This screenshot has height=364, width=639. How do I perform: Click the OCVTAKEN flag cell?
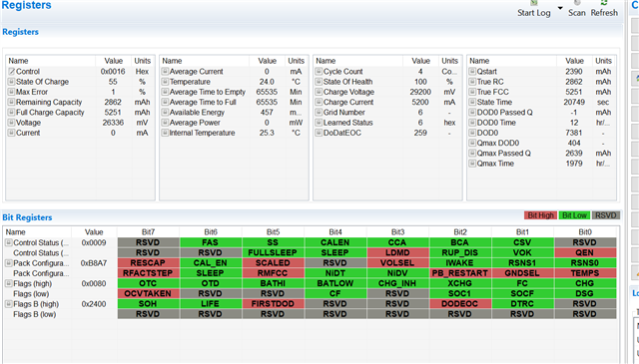pos(148,293)
